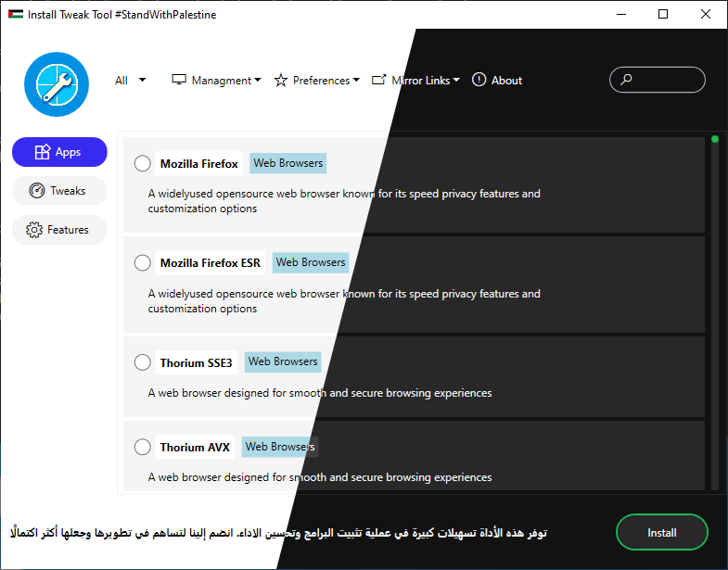Minimize the Install Tweak Tool window

pos(621,14)
